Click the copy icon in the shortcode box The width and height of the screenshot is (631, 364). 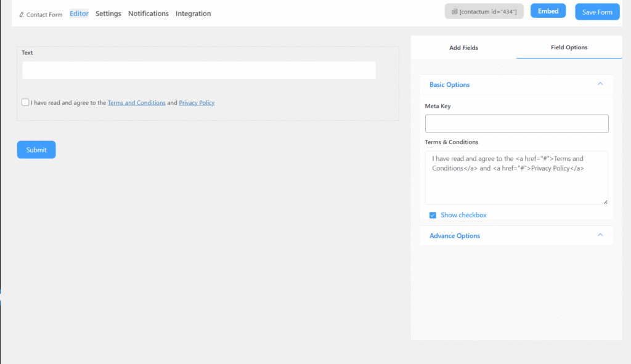[x=454, y=12]
